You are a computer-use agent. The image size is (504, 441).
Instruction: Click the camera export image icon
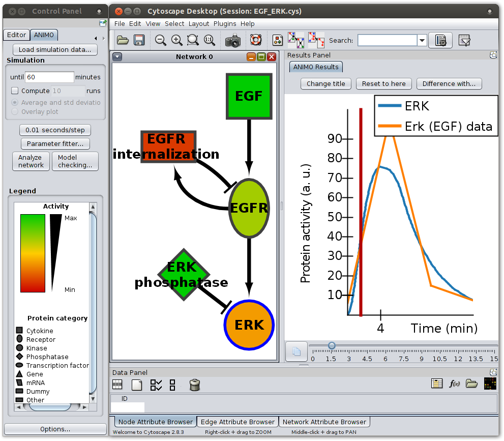[233, 40]
